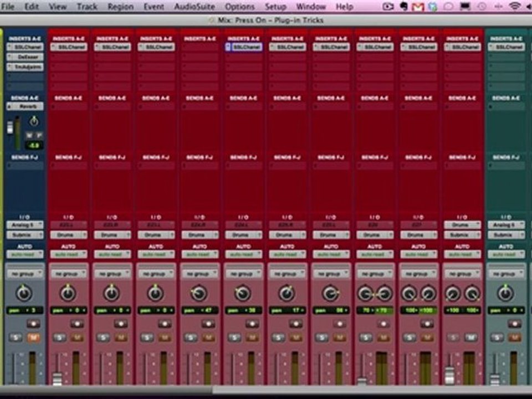Screen dimensions: 532x399
Task: Mute the green Analog 6 track
Action: 514,337
